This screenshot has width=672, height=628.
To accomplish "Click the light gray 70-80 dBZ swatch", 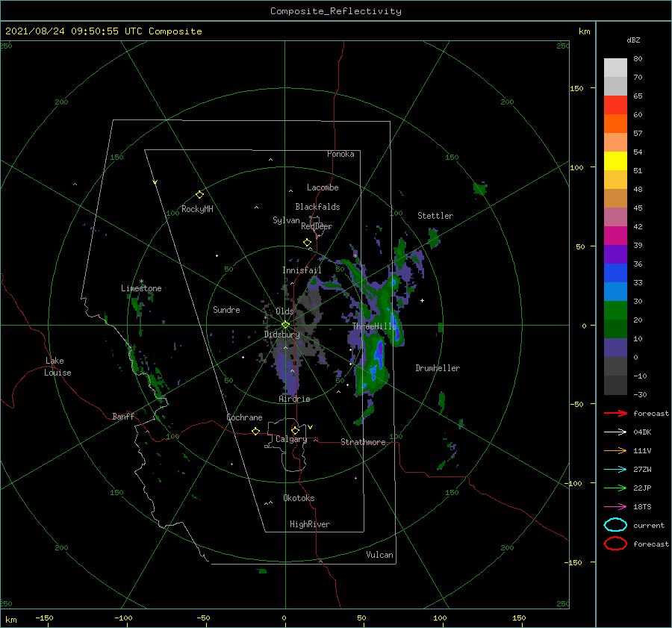I will tap(615, 68).
